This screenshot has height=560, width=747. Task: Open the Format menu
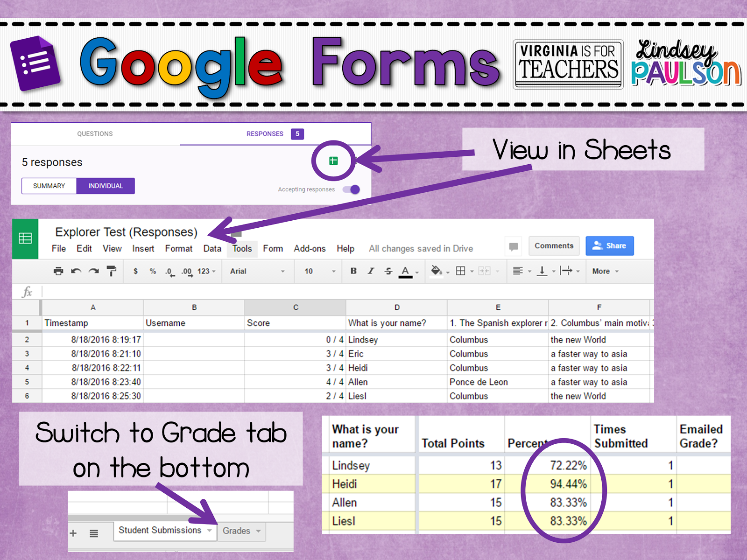click(179, 249)
